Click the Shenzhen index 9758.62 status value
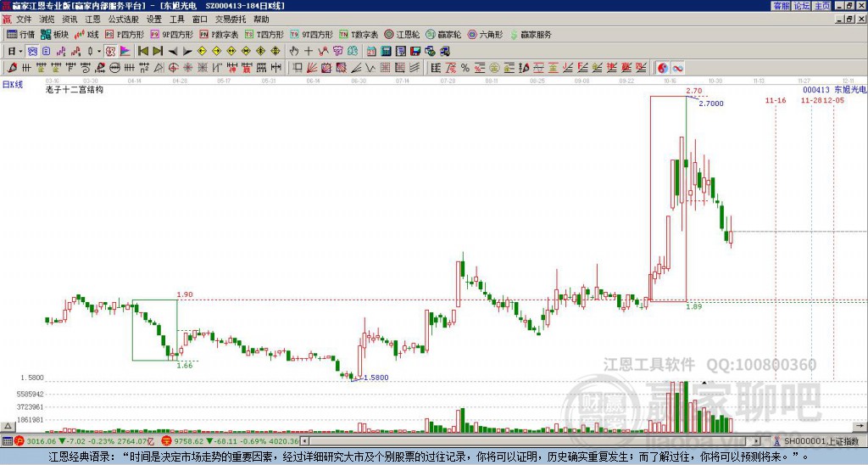The width and height of the screenshot is (868, 465). pyautogui.click(x=188, y=441)
